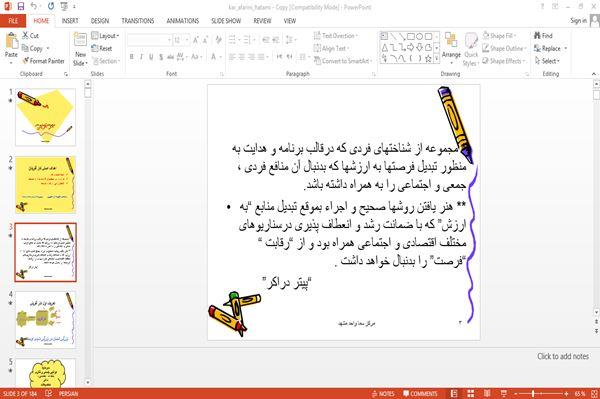The image size is (600, 399).
Task: Insert a New Slide
Action: [x=80, y=49]
